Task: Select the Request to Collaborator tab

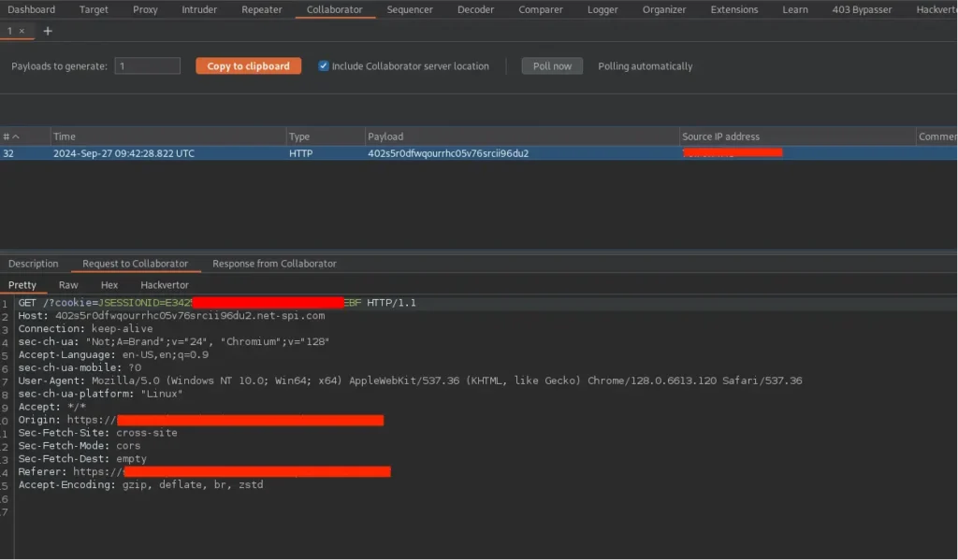Action: (x=135, y=264)
